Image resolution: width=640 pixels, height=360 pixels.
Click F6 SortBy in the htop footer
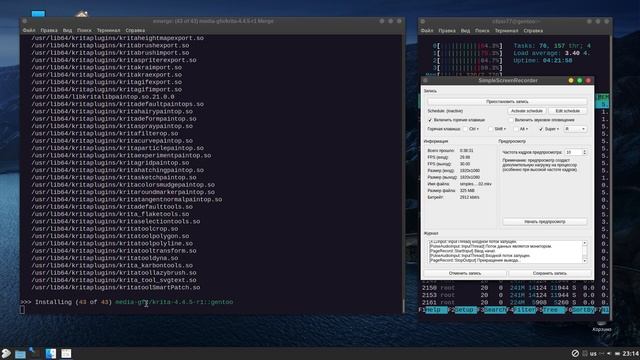(580, 310)
